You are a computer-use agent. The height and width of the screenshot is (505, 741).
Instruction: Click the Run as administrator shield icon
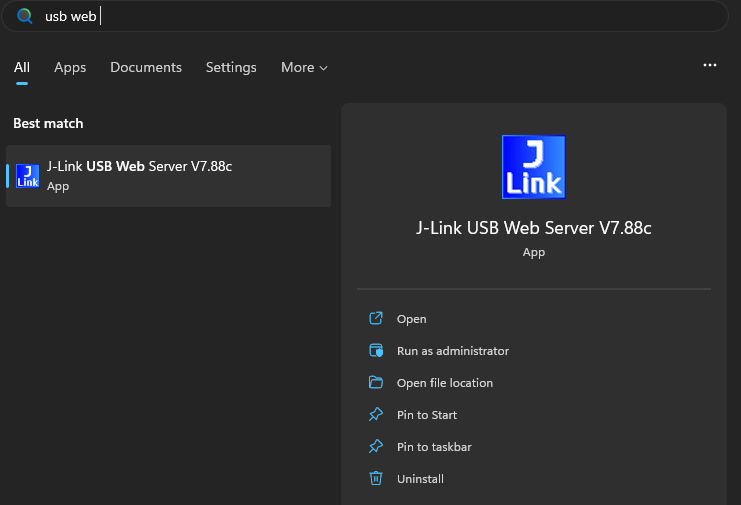[376, 351]
